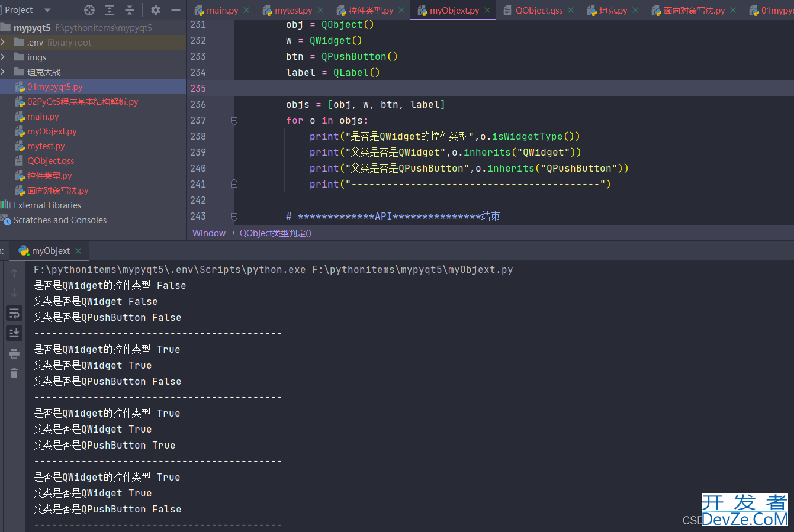Click the Project panel title
Viewport: 794px width, 532px height.
pos(19,10)
